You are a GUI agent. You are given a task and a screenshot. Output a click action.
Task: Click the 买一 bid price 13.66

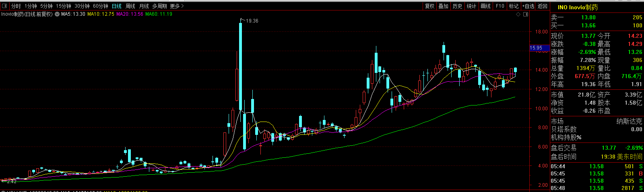coord(588,25)
